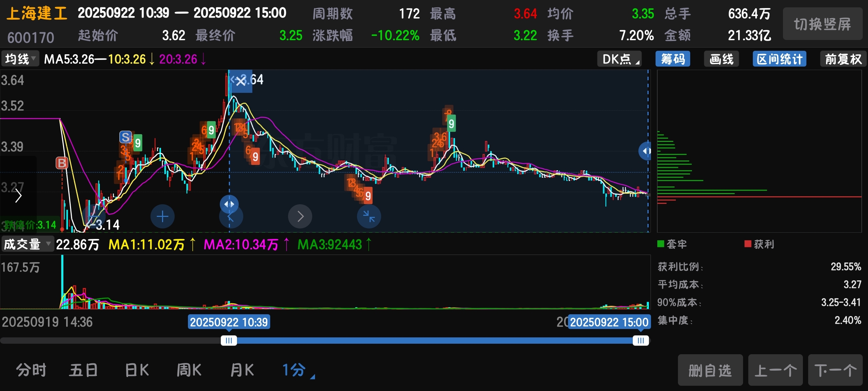The image size is (868, 391).
Task: Tap the 涨跌幅 -10.22% value
Action: [395, 35]
